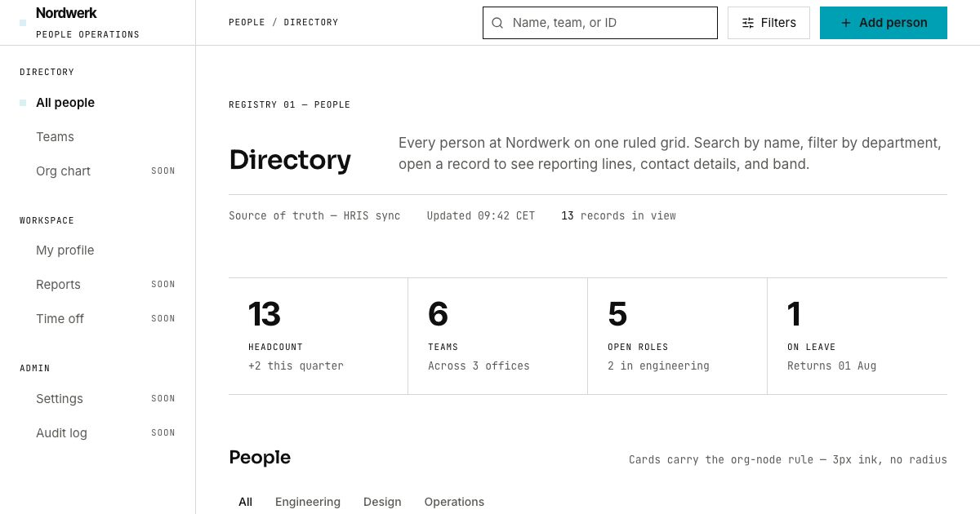Switch to the All people tab
Screen dimensions: 980x514
click(x=245, y=502)
